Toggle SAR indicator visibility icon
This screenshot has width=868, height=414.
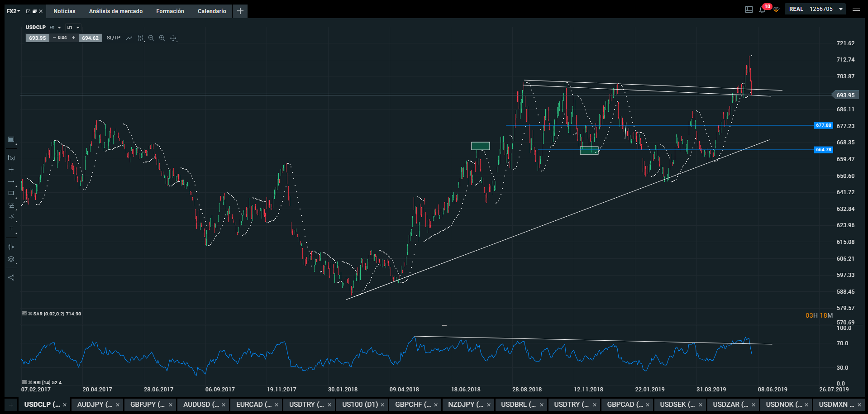[x=24, y=314]
